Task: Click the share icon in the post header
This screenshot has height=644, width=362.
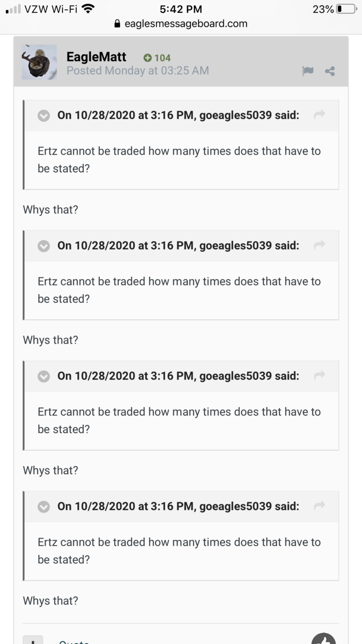Action: (x=330, y=71)
